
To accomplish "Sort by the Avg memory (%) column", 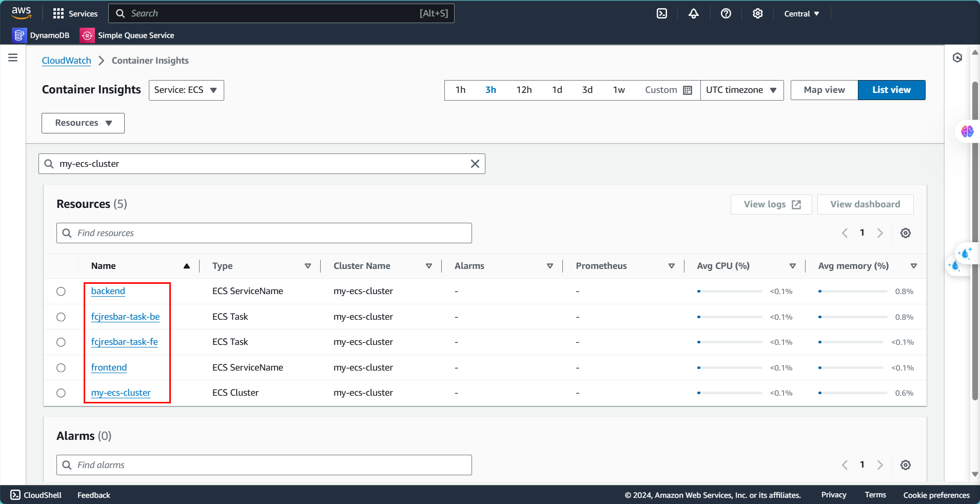I will tap(914, 266).
